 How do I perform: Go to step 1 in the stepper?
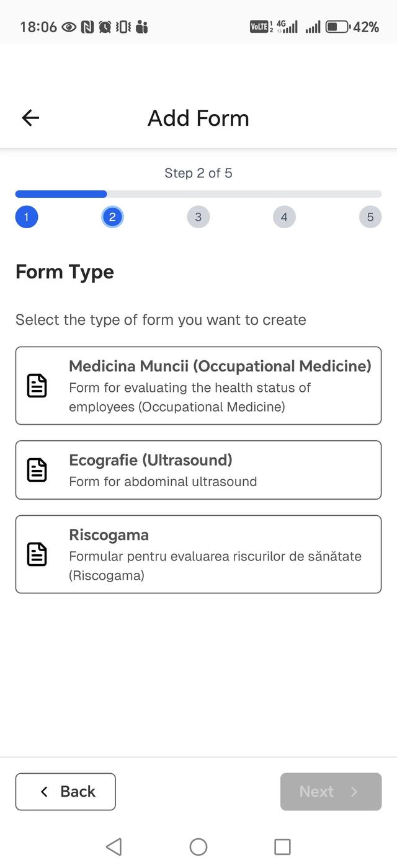pyautogui.click(x=27, y=217)
